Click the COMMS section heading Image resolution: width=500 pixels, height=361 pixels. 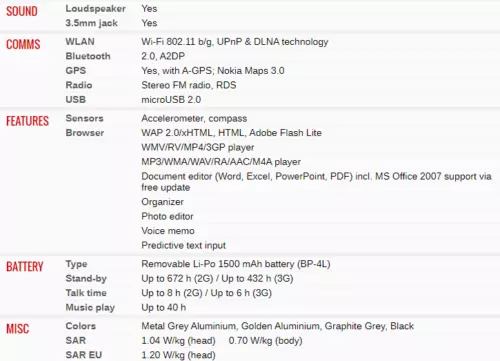[23, 44]
